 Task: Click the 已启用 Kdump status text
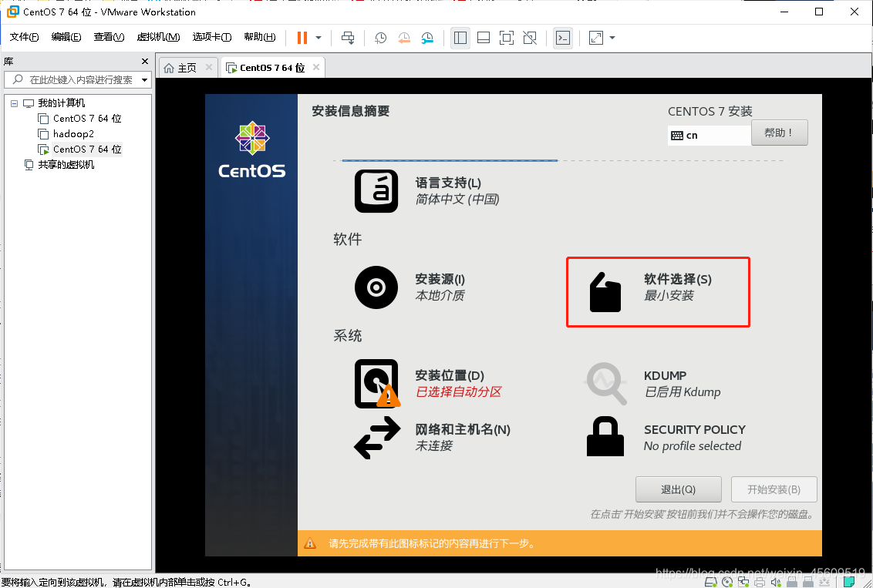point(682,391)
